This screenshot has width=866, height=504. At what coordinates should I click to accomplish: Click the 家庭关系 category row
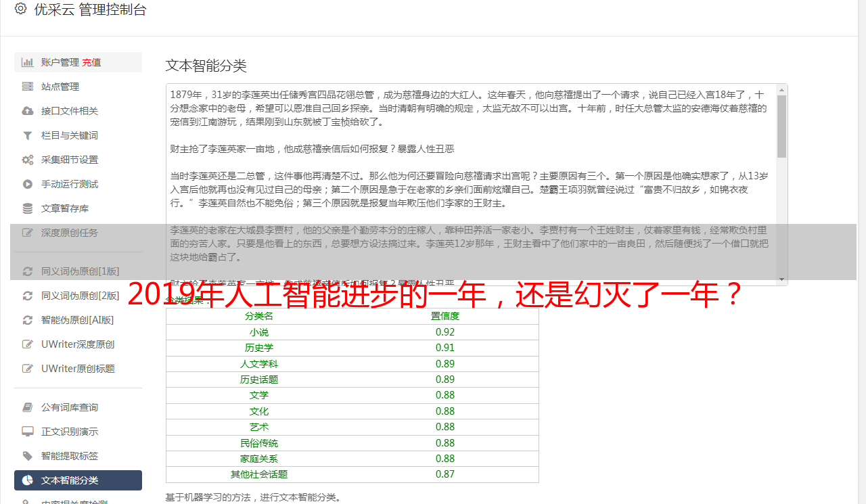352,459
